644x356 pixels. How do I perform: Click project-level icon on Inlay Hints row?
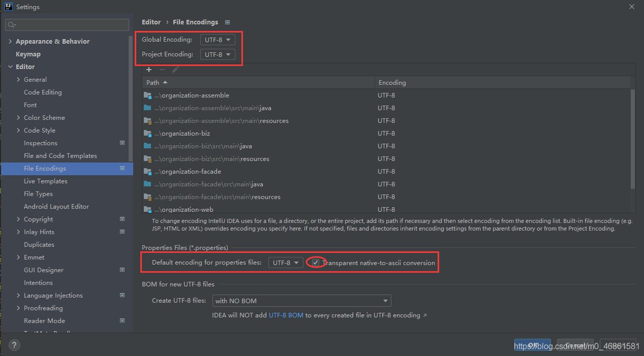[122, 232]
